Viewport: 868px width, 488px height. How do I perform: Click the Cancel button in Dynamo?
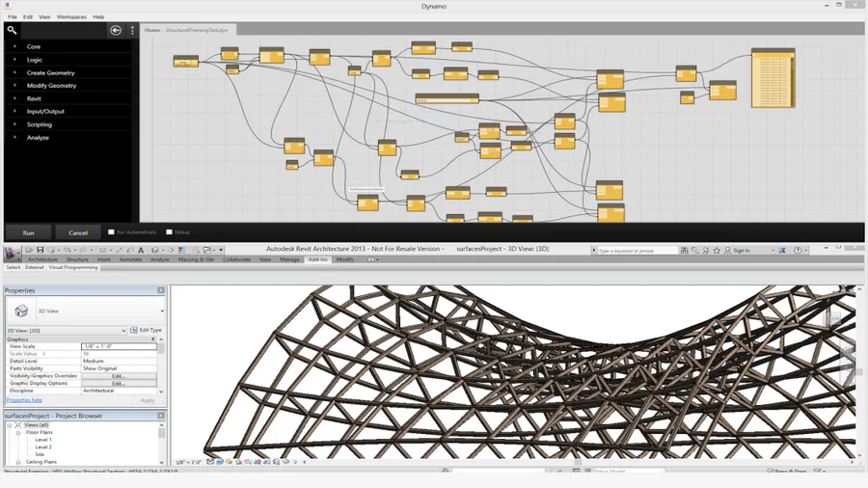click(x=78, y=233)
